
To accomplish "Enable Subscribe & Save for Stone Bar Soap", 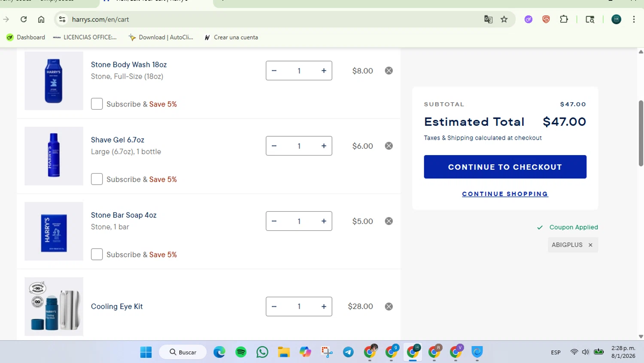I will click(97, 254).
